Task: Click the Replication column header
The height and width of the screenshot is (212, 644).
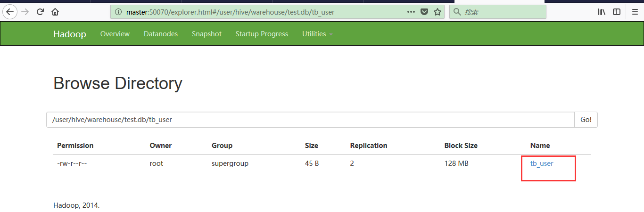Action: pos(369,146)
